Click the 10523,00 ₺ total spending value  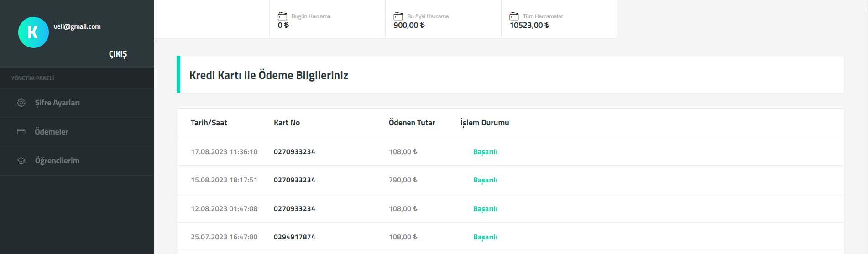click(x=529, y=25)
